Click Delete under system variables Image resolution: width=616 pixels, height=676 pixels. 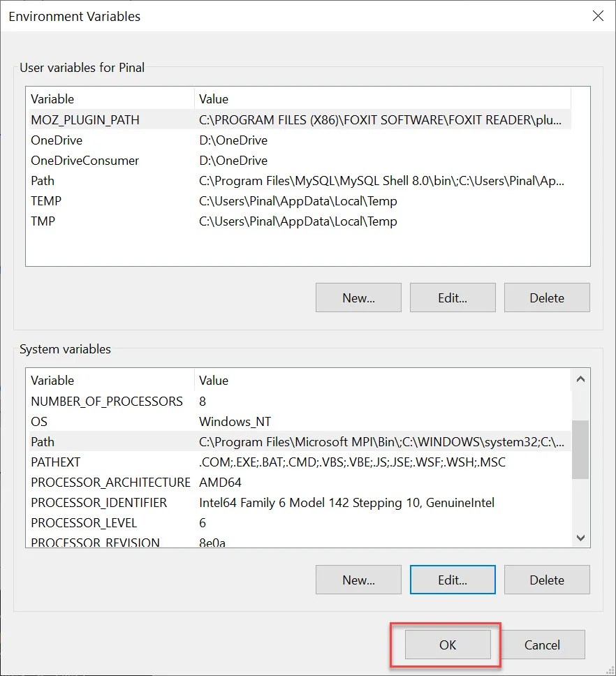coord(547,579)
